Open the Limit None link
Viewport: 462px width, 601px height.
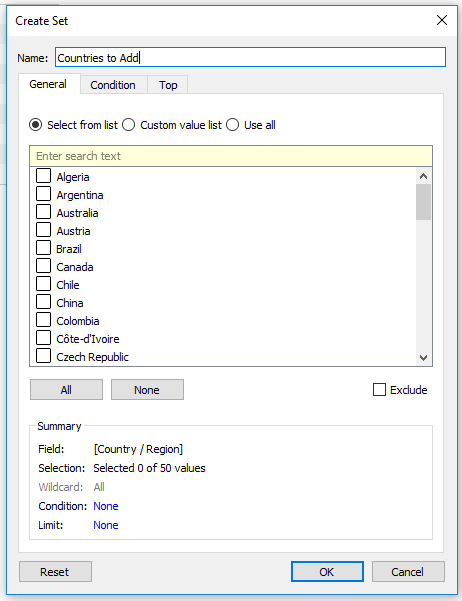pos(106,525)
